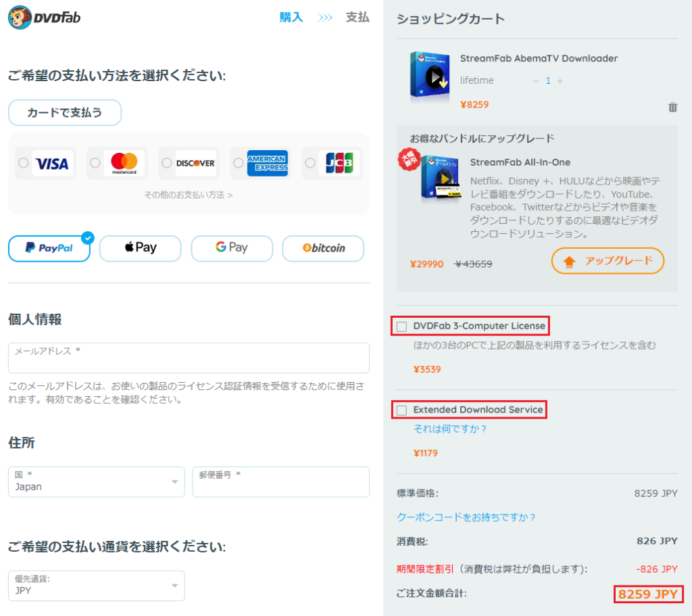Screen dimensions: 692x616
Task: Open the 優先通貨 currency dropdown showing JPY
Action: point(97,586)
